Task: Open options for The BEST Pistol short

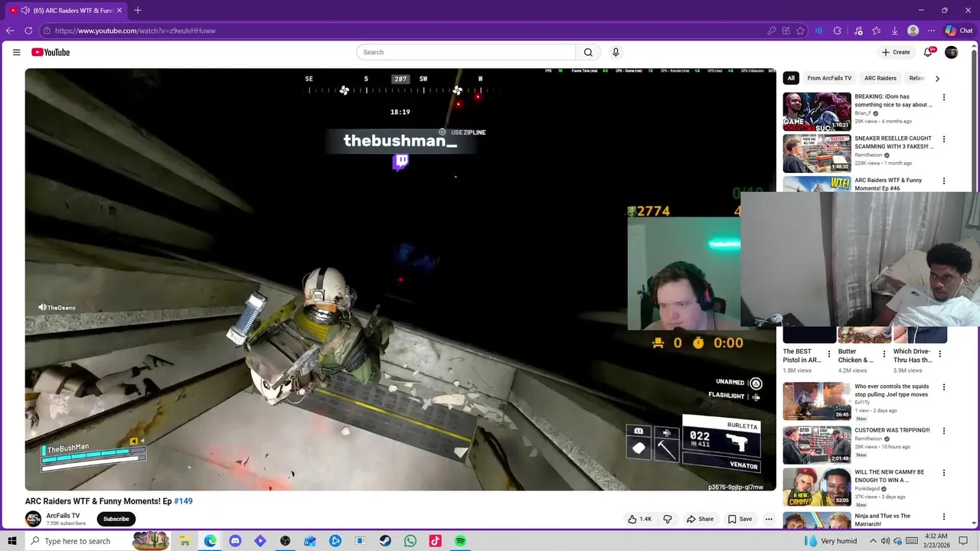Action: point(829,354)
